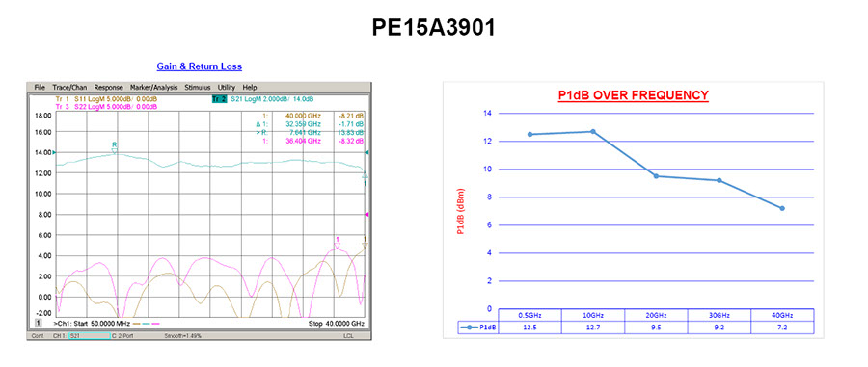The width and height of the screenshot is (868, 367).
Task: Click the Smooth=1.49% status entry
Action: tap(182, 335)
